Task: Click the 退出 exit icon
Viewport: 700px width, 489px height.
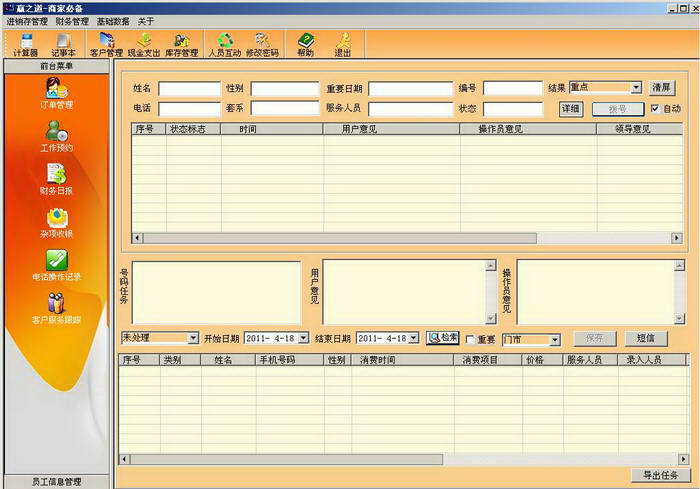Action: (x=343, y=45)
